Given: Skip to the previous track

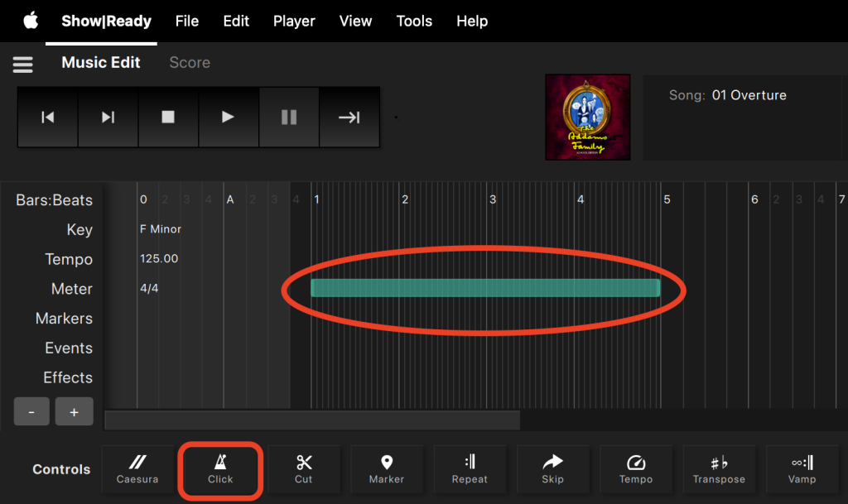Looking at the screenshot, I should click(48, 118).
